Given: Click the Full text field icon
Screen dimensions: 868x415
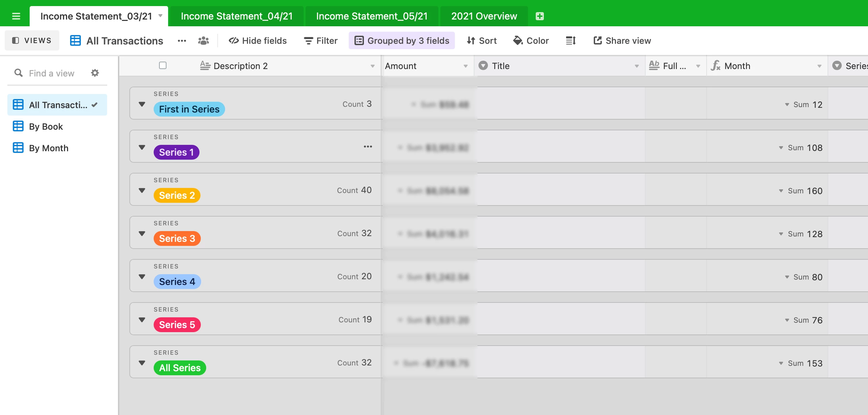Looking at the screenshot, I should (654, 65).
